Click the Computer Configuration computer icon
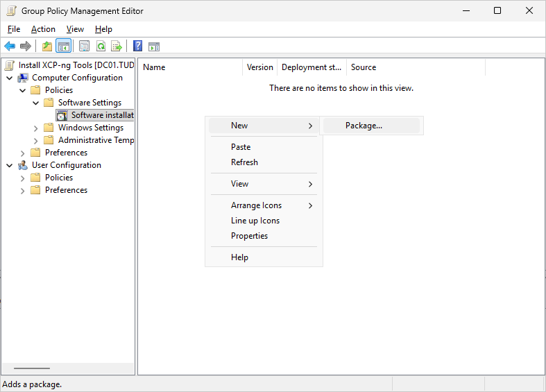This screenshot has width=546, height=392. pyautogui.click(x=23, y=78)
